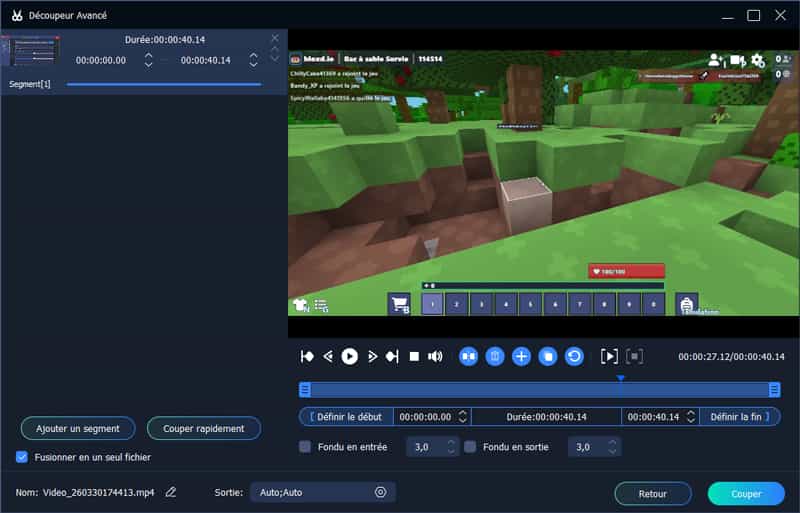Raise the timeline start time stepper
This screenshot has width=800, height=513.
point(463,413)
